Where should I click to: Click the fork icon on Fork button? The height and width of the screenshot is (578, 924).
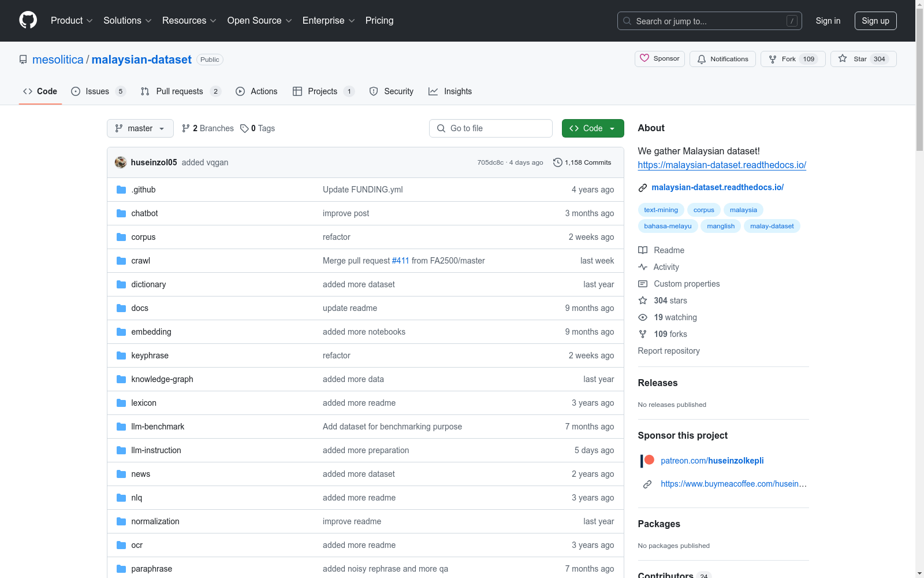pyautogui.click(x=773, y=59)
